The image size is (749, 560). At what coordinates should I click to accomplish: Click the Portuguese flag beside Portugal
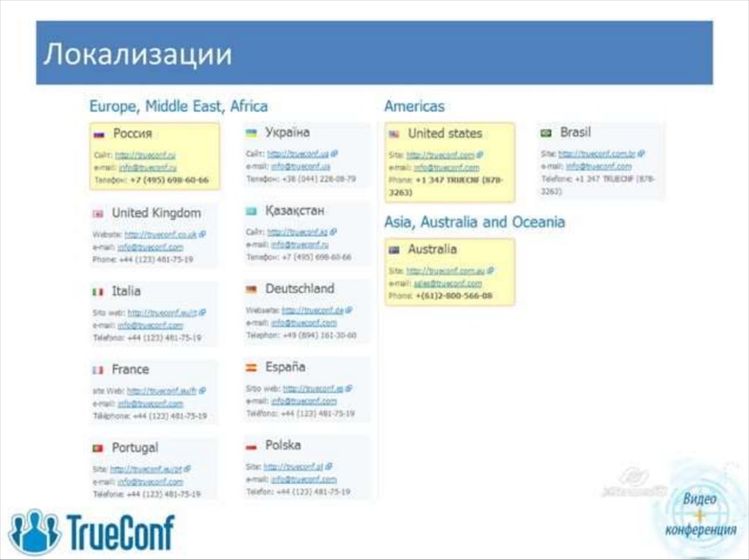pos(98,448)
